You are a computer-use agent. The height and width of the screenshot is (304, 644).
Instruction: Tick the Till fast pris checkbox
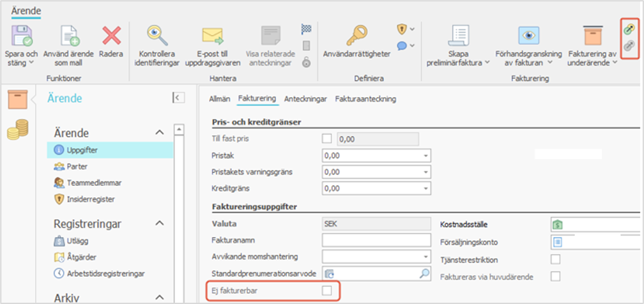coord(327,138)
